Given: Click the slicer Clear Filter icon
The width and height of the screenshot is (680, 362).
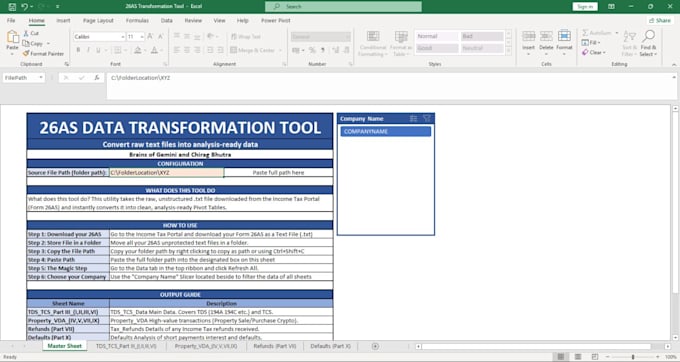Looking at the screenshot, I should [x=427, y=118].
